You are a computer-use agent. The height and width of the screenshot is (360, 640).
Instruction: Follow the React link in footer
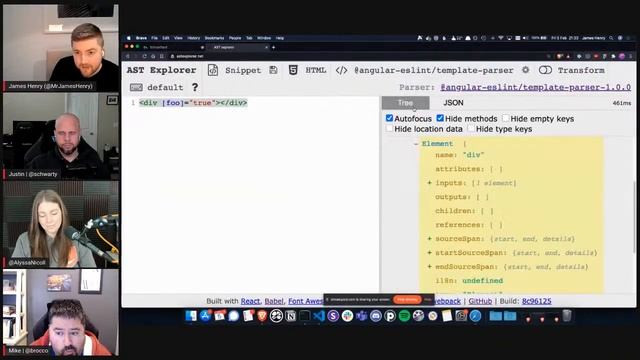coord(250,301)
